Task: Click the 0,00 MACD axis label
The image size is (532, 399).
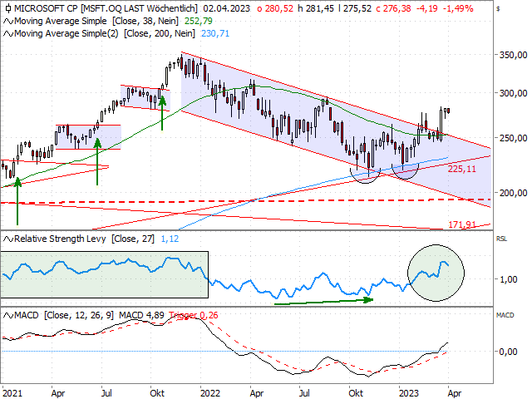Action: pyautogui.click(x=508, y=352)
